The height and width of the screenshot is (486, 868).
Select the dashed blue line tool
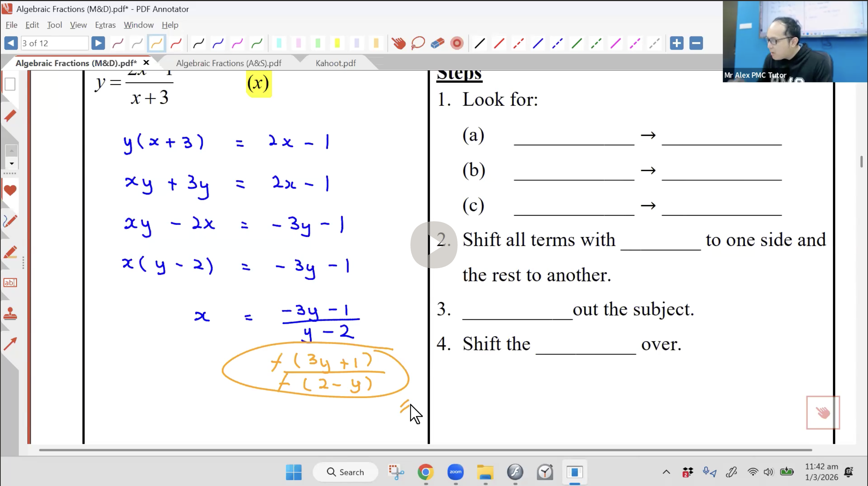557,43
